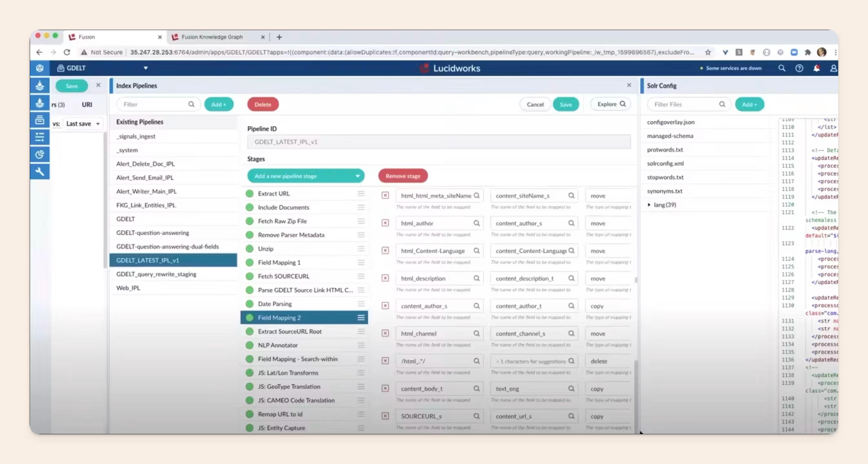
Task: Remove the SOURCEURL_s field mapping row
Action: (385, 416)
